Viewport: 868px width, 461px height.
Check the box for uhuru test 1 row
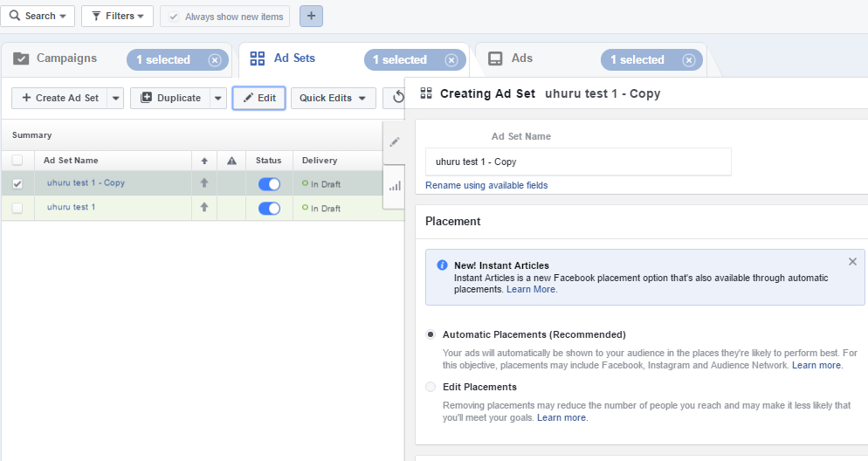point(17,208)
